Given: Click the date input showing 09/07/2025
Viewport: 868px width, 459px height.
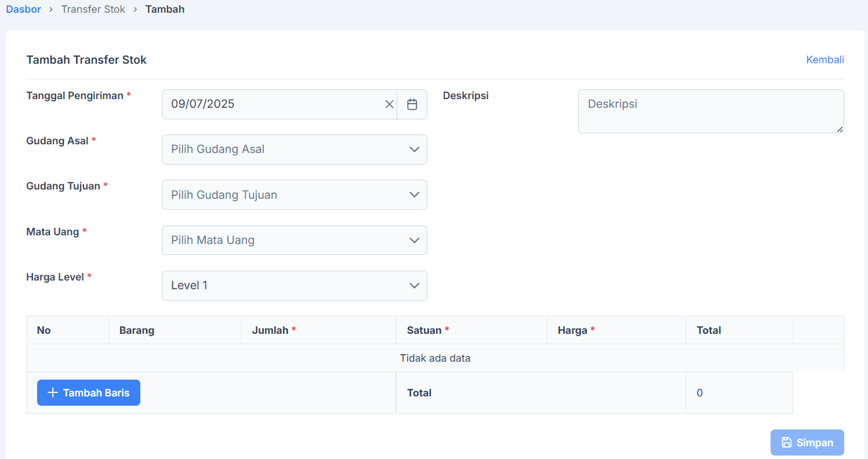Looking at the screenshot, I should click(x=273, y=104).
